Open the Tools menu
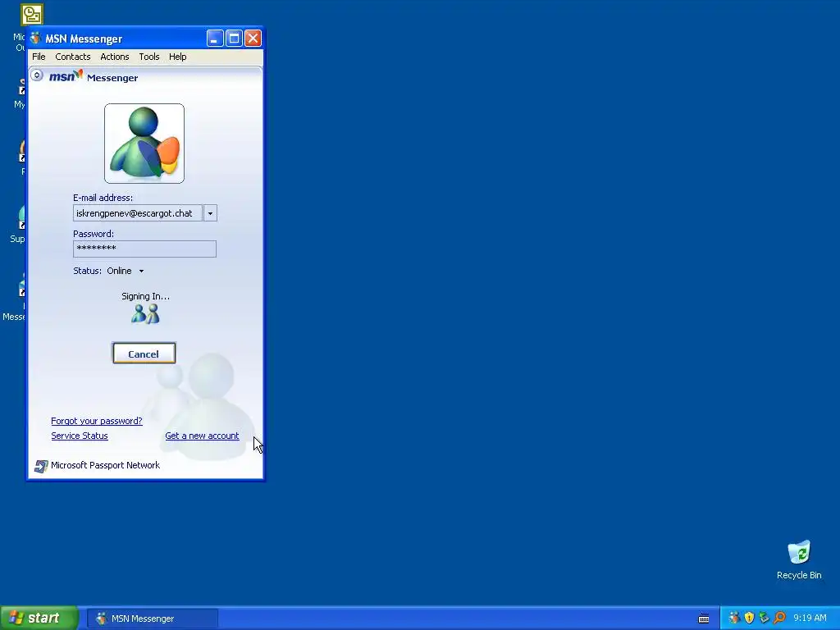 149,57
